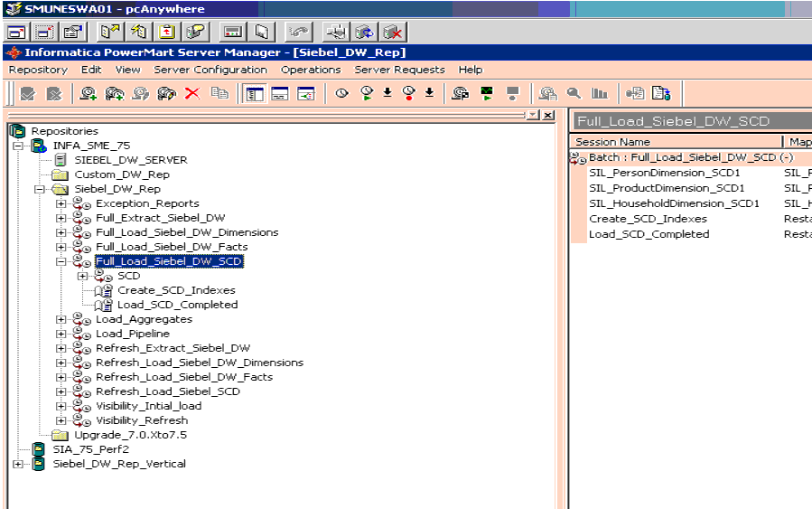
Task: Open the Operations menu
Action: (x=311, y=70)
